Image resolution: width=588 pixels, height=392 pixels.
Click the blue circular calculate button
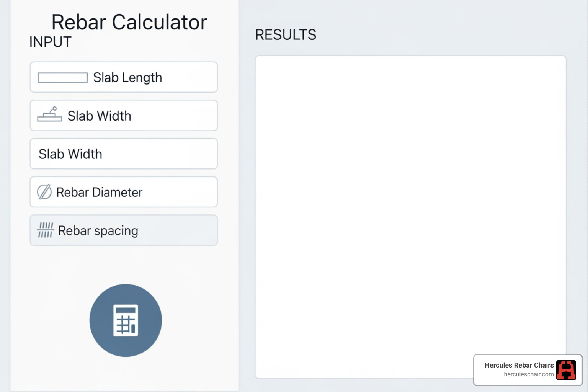126,320
